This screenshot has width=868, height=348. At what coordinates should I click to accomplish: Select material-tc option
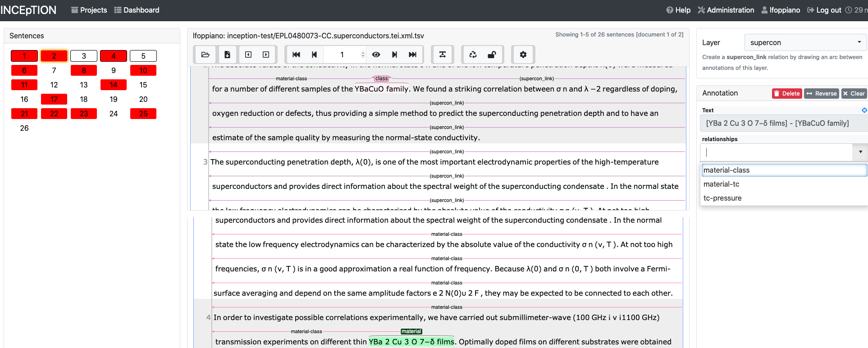click(x=784, y=184)
